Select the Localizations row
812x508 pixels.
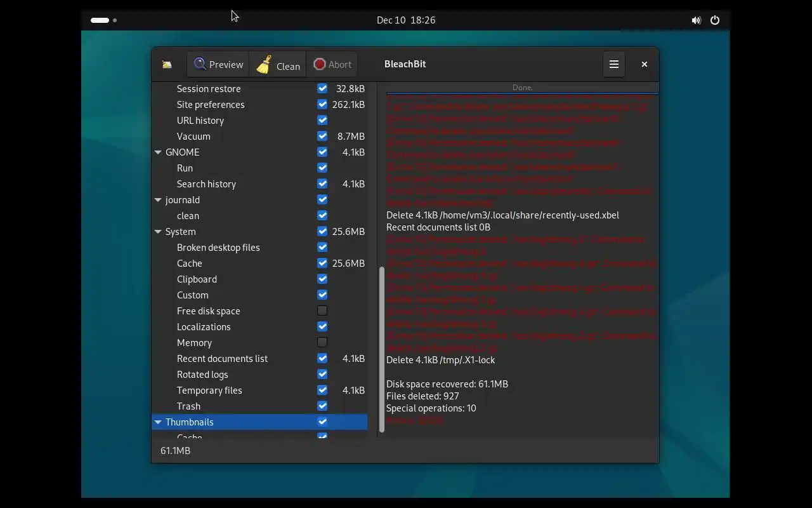point(259,327)
